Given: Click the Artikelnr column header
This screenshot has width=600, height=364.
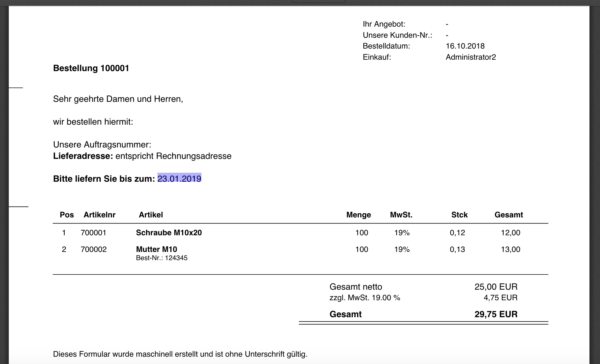Looking at the screenshot, I should point(100,215).
